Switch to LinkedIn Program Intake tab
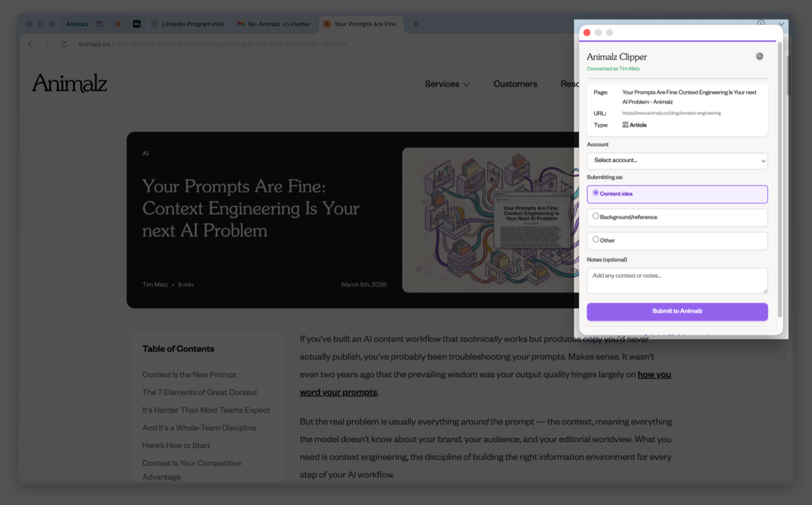The image size is (812, 505). (x=189, y=24)
